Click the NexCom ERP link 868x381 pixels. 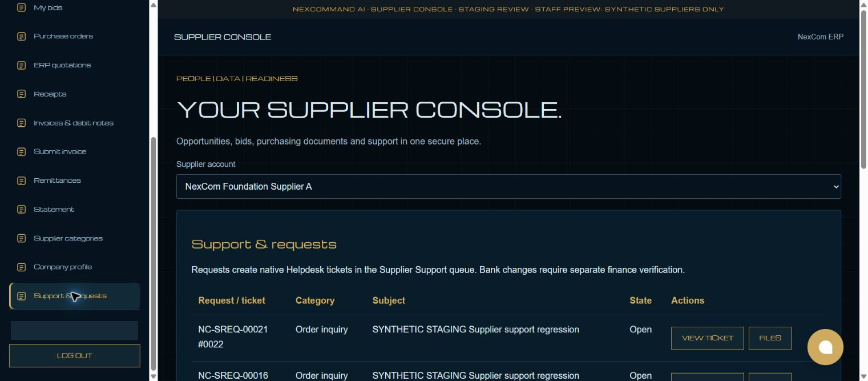point(820,37)
